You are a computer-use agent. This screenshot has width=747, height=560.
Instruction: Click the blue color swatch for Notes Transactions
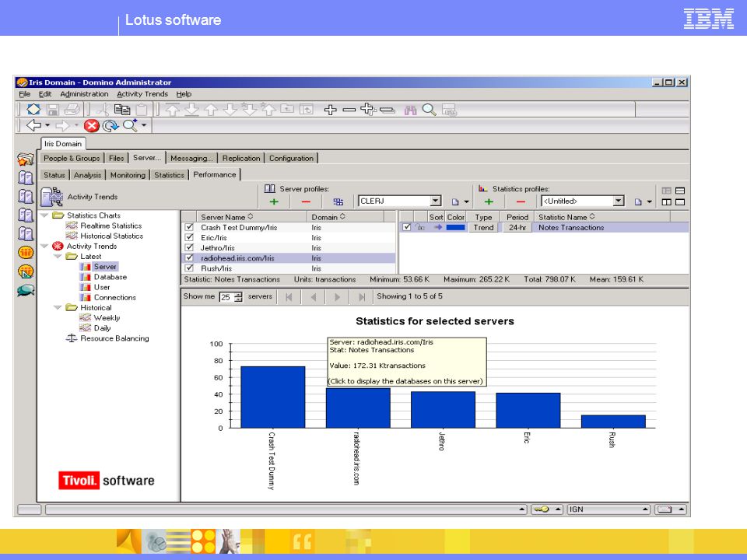pyautogui.click(x=455, y=227)
